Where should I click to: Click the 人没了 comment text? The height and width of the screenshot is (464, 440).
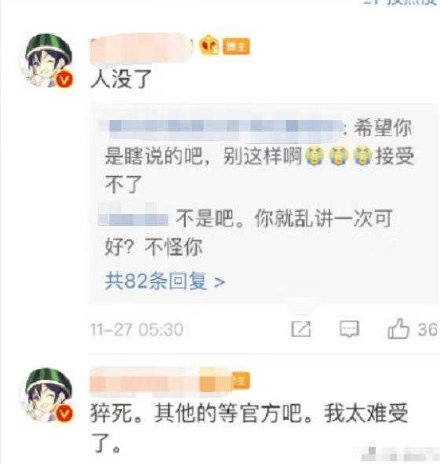coord(121,79)
